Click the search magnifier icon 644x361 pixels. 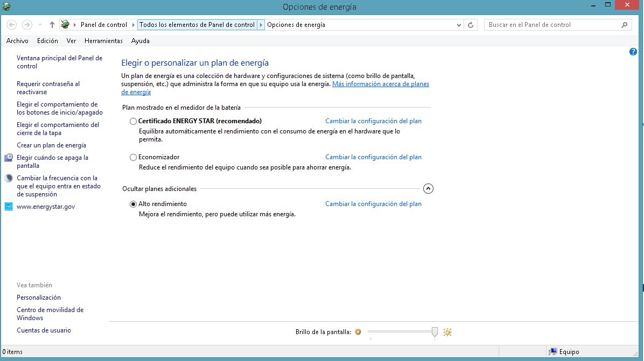(x=624, y=25)
